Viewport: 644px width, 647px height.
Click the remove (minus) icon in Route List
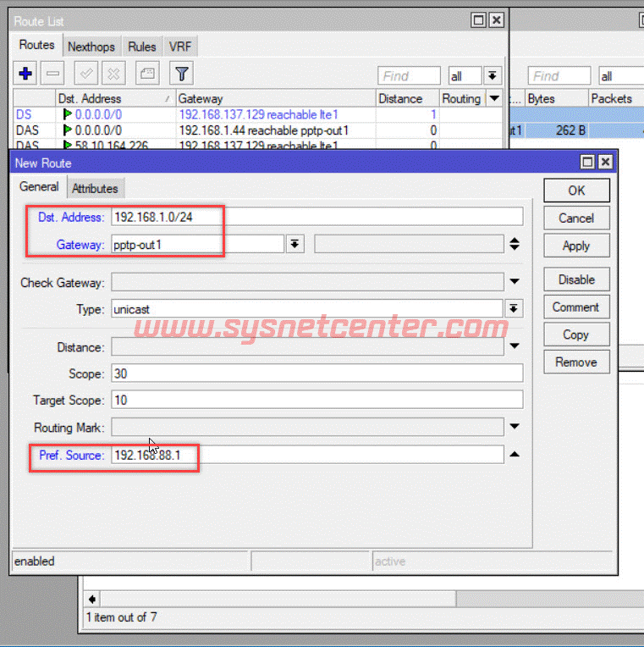click(x=52, y=74)
